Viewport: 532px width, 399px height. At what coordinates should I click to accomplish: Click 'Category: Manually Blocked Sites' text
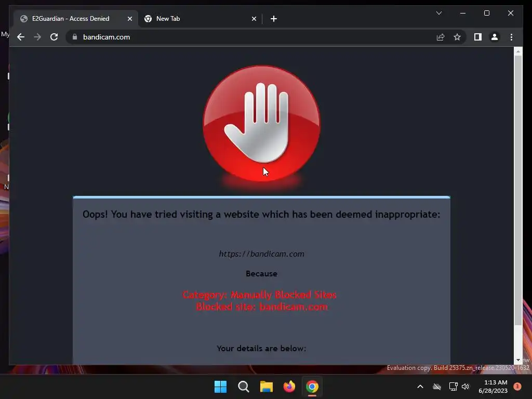click(259, 295)
